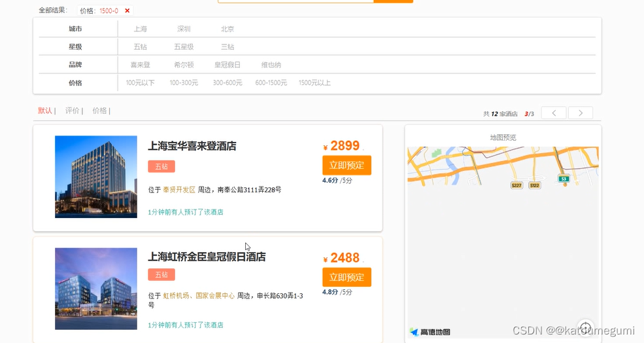Filter by brand 维也纳
This screenshot has width=644, height=343.
pyautogui.click(x=271, y=65)
